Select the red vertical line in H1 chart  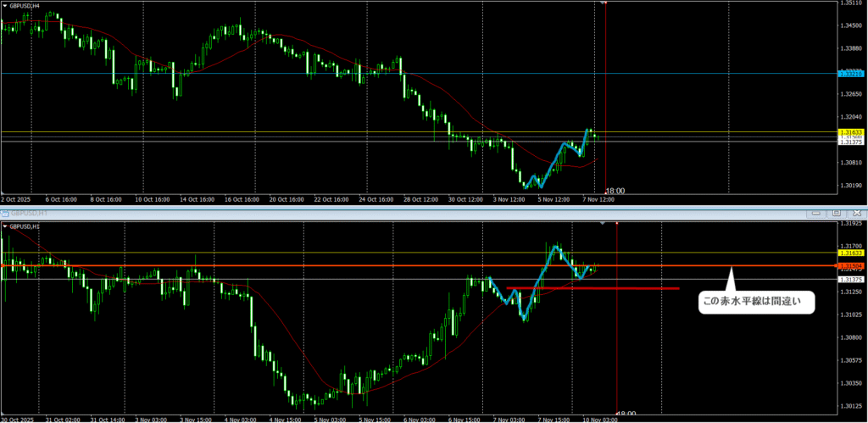[x=616, y=339]
